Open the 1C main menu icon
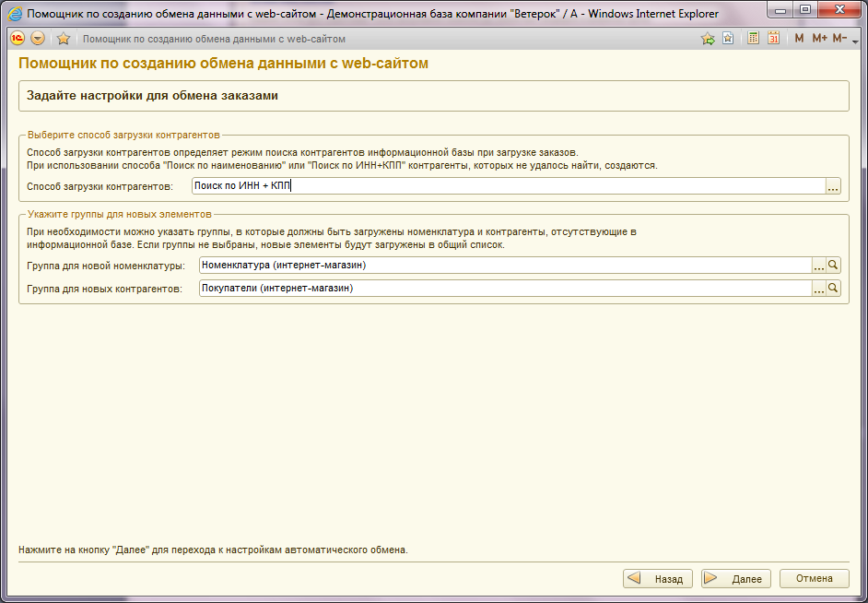 coord(18,38)
